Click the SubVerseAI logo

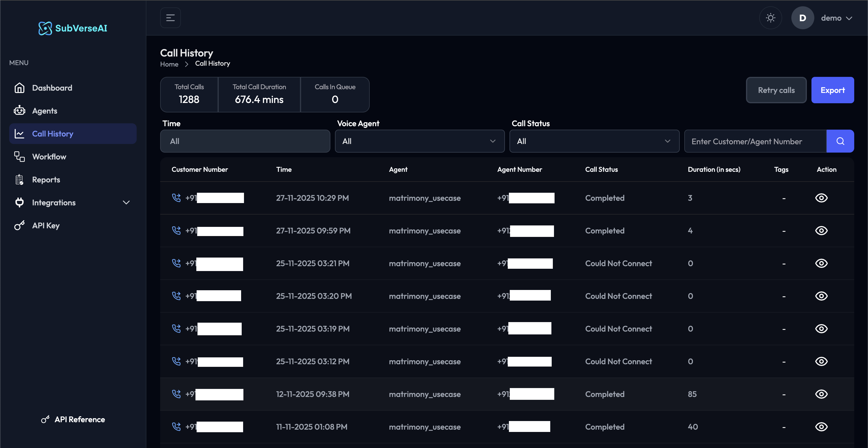coord(73,28)
